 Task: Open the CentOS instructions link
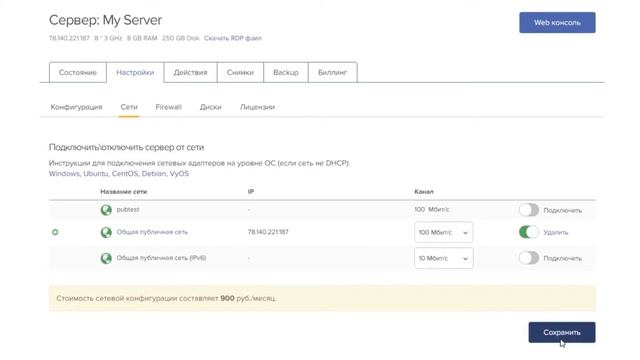124,173
